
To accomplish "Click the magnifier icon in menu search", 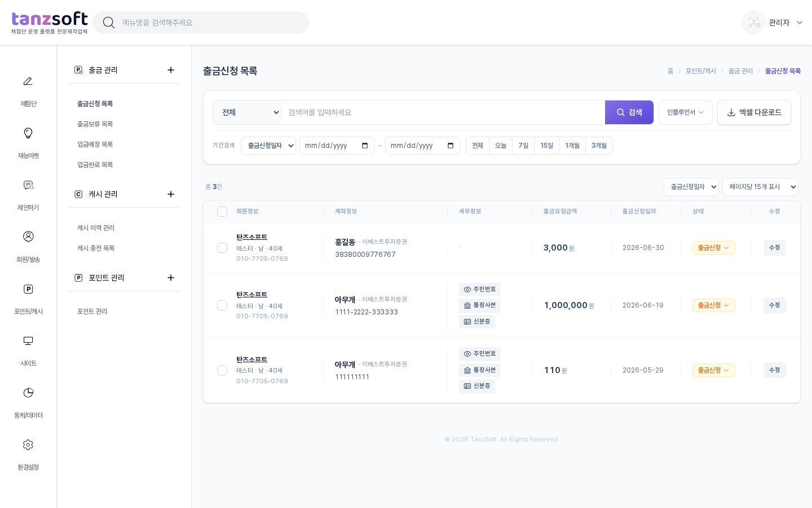I will click(x=109, y=23).
